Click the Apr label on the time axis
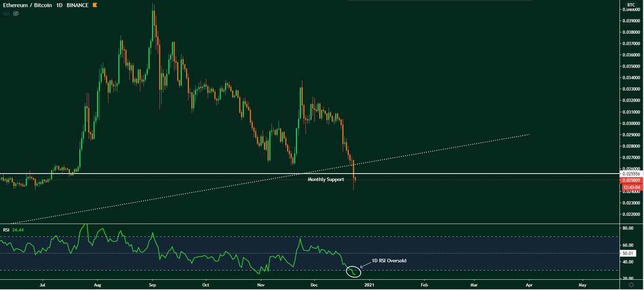644x290 pixels. click(x=529, y=285)
